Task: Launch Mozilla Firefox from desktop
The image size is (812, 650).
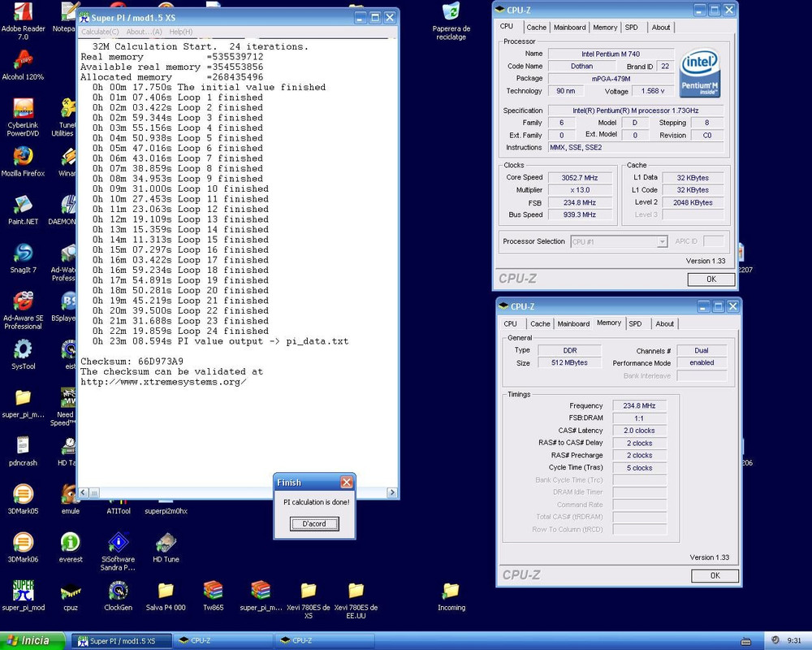Action: click(23, 161)
